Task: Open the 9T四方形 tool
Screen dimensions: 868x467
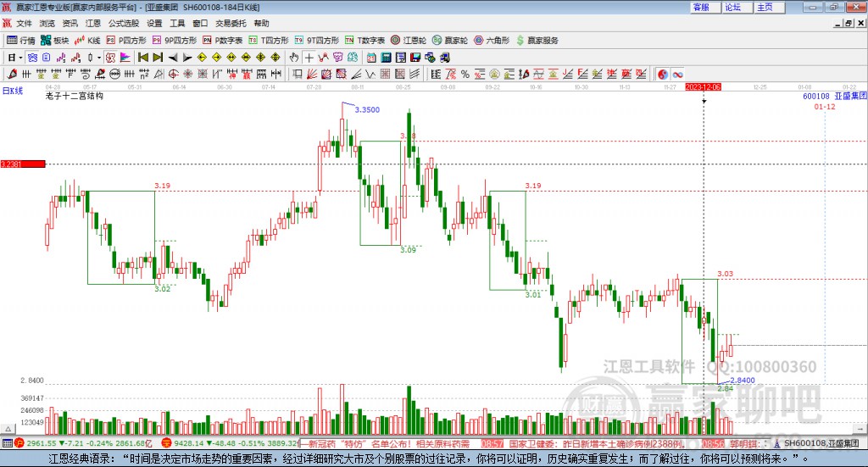Action: click(317, 41)
